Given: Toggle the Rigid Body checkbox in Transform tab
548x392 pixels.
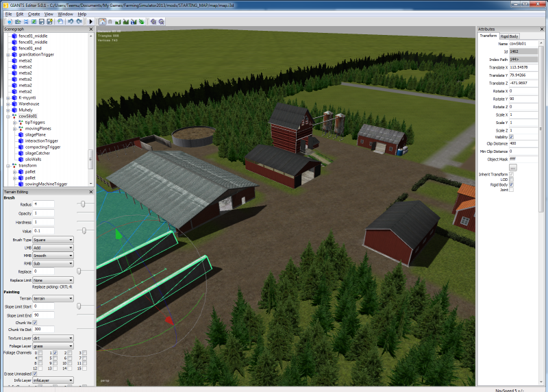Looking at the screenshot, I should [511, 184].
